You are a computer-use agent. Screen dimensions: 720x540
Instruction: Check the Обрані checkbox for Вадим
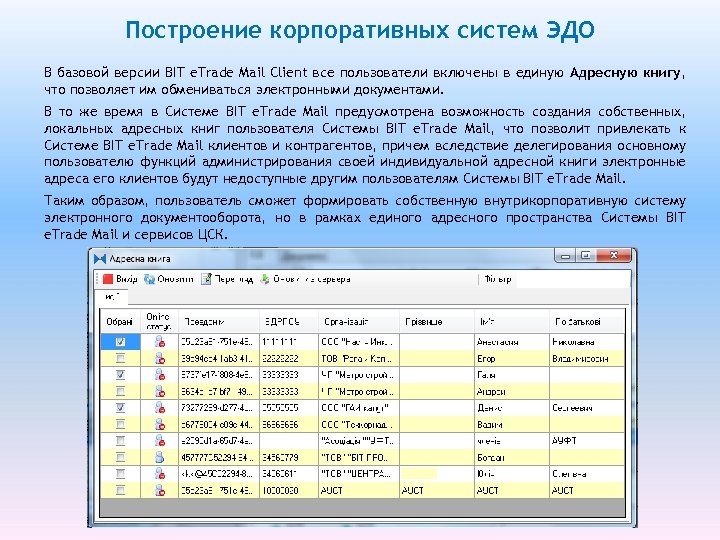[x=120, y=424]
